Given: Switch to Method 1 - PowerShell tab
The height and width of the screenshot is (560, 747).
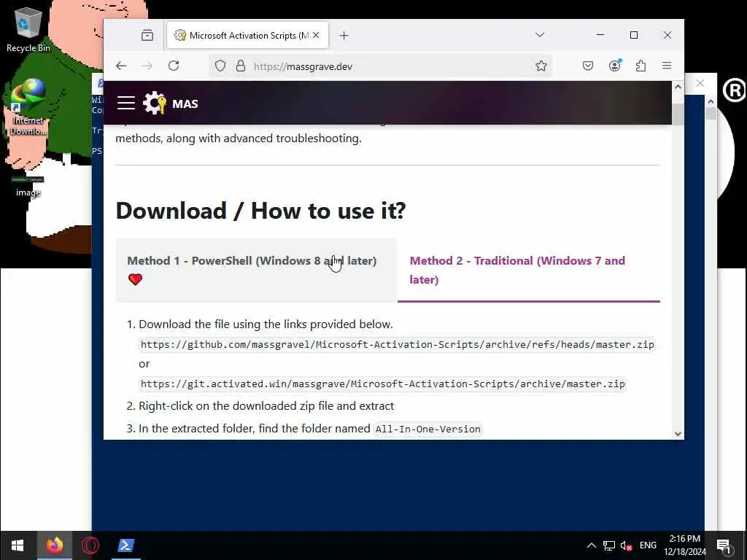Looking at the screenshot, I should click(256, 270).
